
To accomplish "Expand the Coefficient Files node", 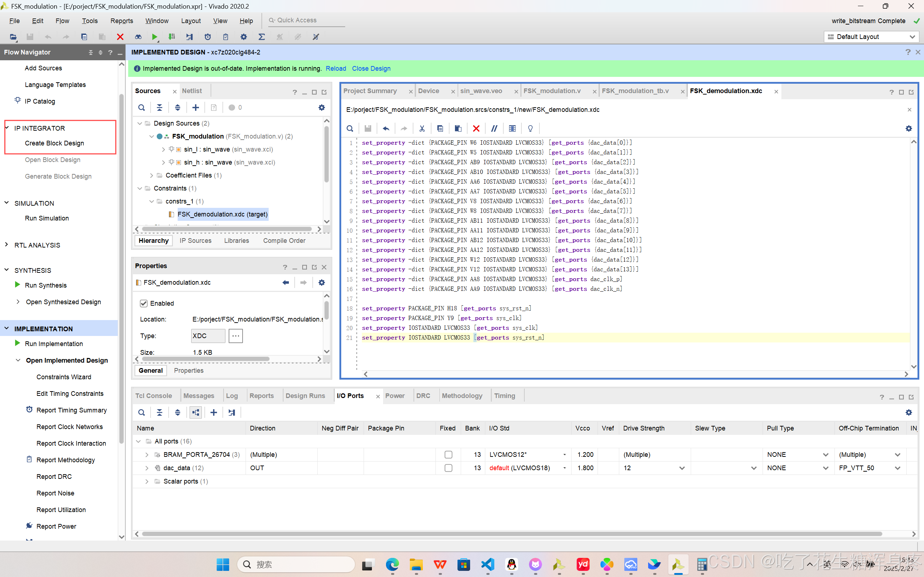I will 152,175.
